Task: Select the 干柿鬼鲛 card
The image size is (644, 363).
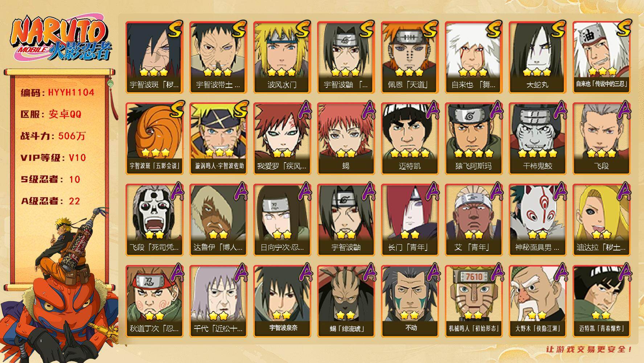Action: pyautogui.click(x=537, y=138)
